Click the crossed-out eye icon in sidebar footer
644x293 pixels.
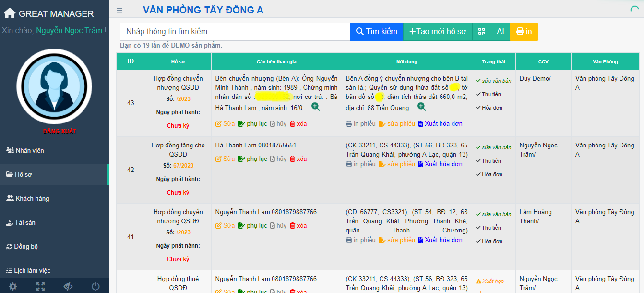(x=68, y=286)
